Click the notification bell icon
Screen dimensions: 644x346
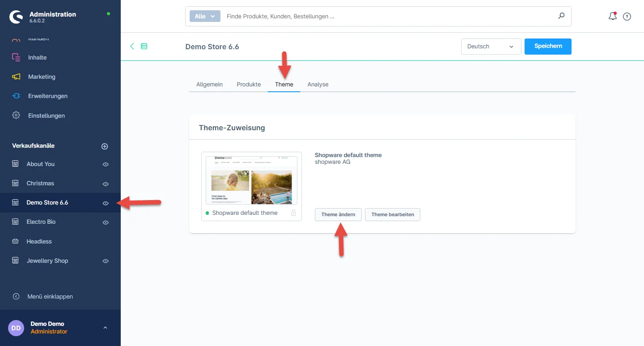coord(613,17)
